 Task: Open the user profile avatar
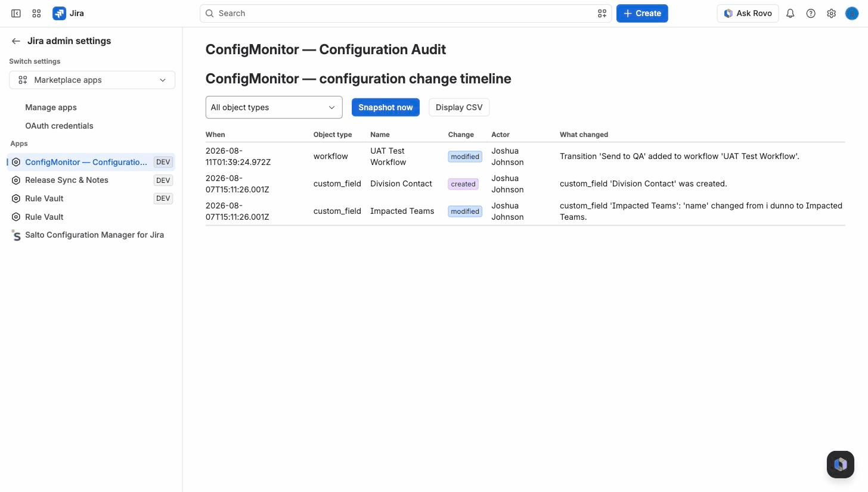coord(852,13)
